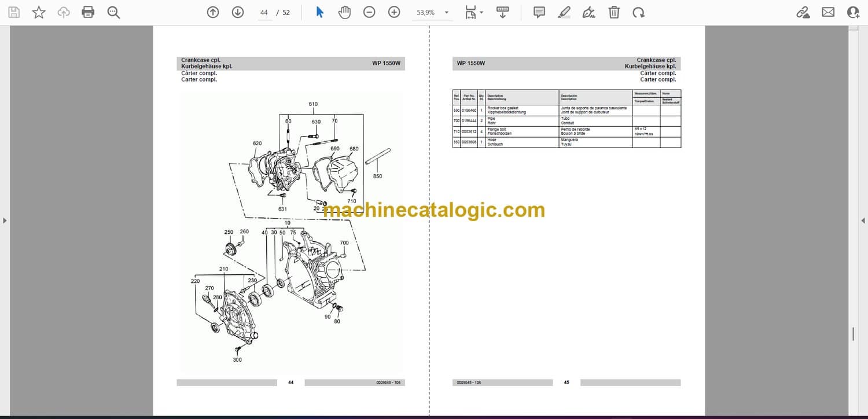Screen dimensions: 868x419
Task: Click the delete trash icon
Action: click(x=614, y=12)
